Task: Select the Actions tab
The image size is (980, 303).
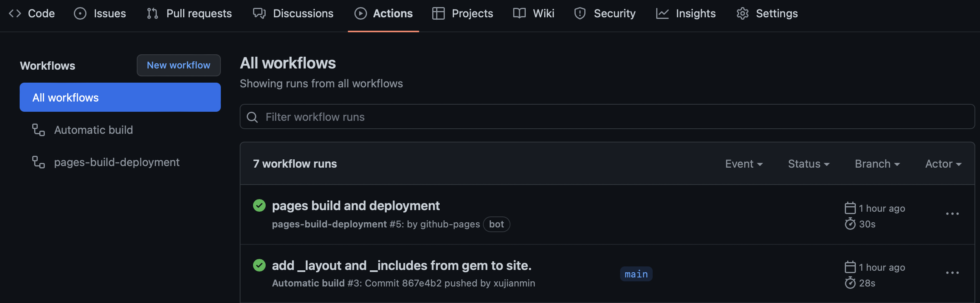Action: (384, 13)
